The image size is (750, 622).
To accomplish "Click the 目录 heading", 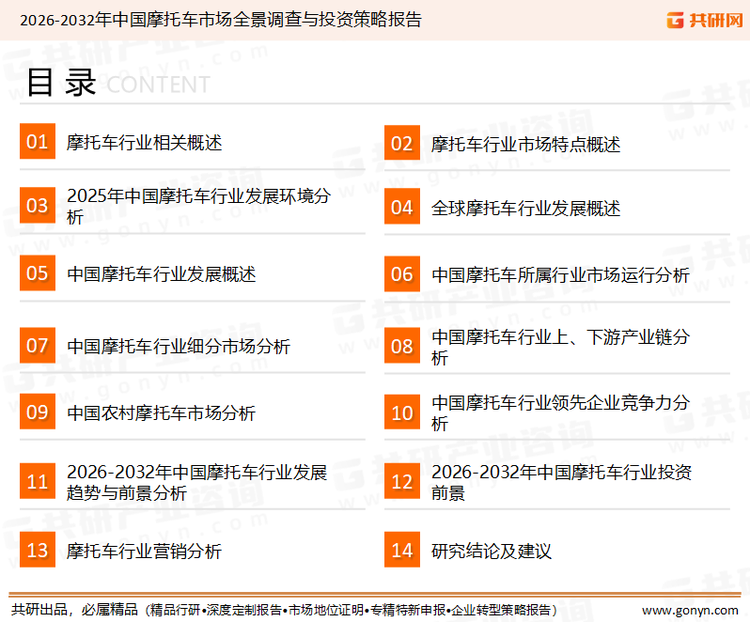I will (x=62, y=83).
